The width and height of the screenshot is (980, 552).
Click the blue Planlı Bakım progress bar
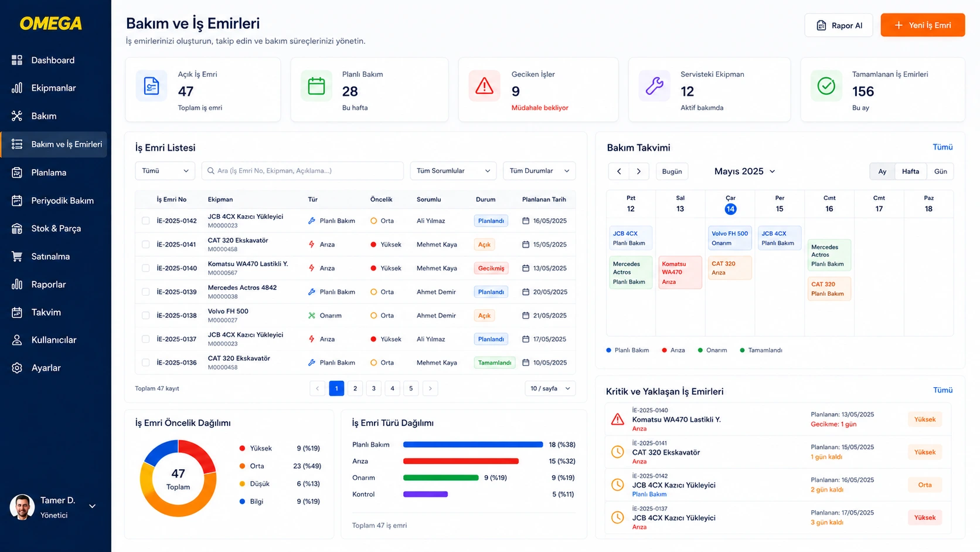[473, 445]
